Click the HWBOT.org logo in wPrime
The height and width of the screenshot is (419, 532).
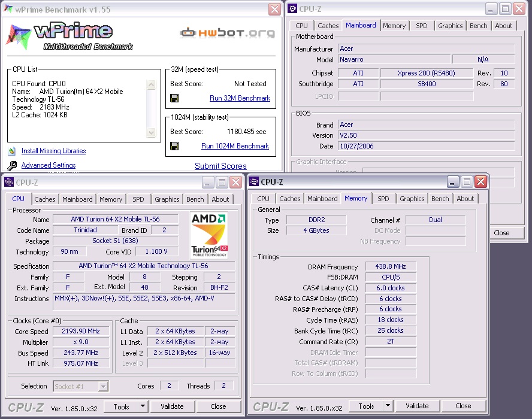point(227,32)
